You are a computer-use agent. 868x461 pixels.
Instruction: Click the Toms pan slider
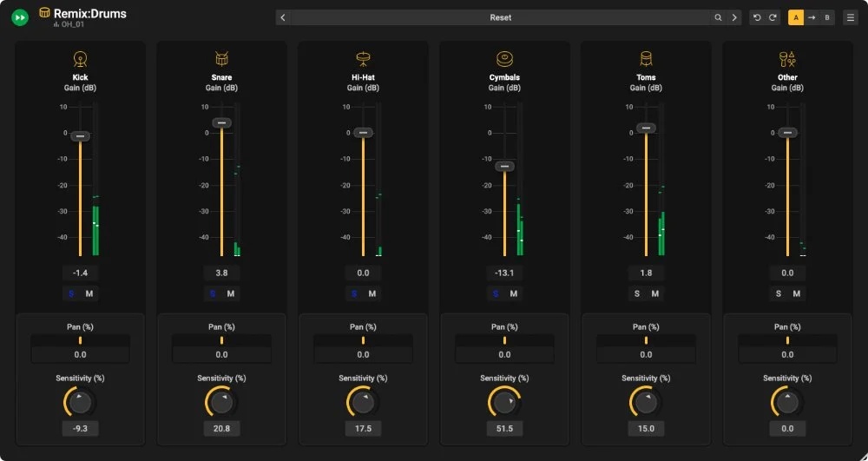click(x=646, y=340)
